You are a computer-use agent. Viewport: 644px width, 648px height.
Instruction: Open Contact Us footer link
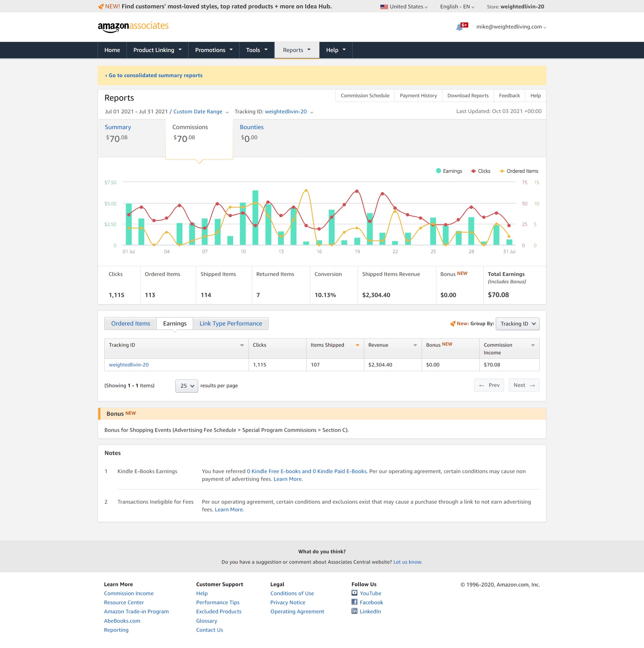tap(210, 630)
